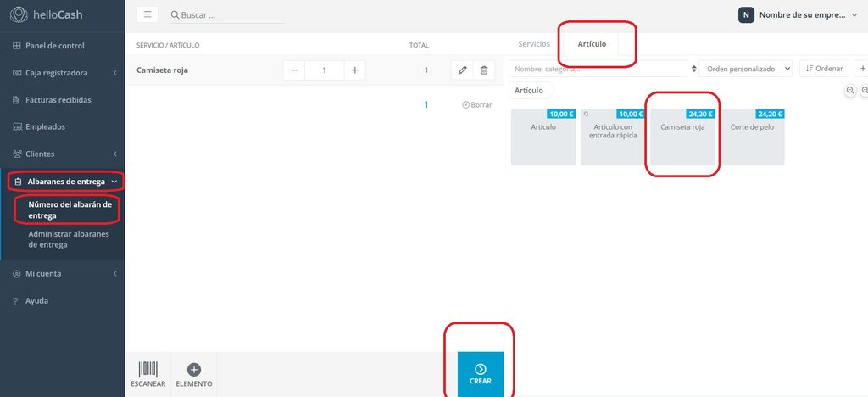Click the Facturas recibidas document icon
This screenshot has height=397, width=868.
tap(17, 99)
